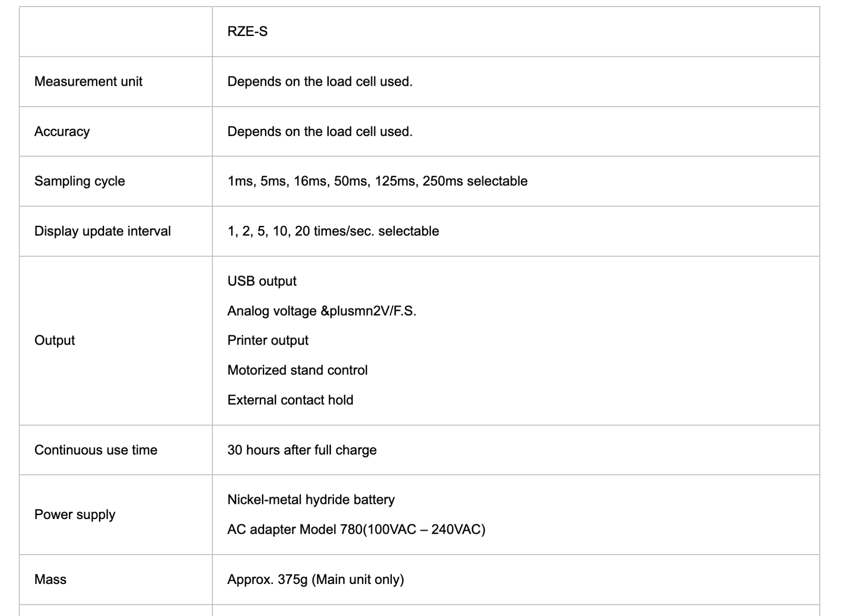The width and height of the screenshot is (854, 616).
Task: Click the Continuous use time label
Action: tap(96, 450)
